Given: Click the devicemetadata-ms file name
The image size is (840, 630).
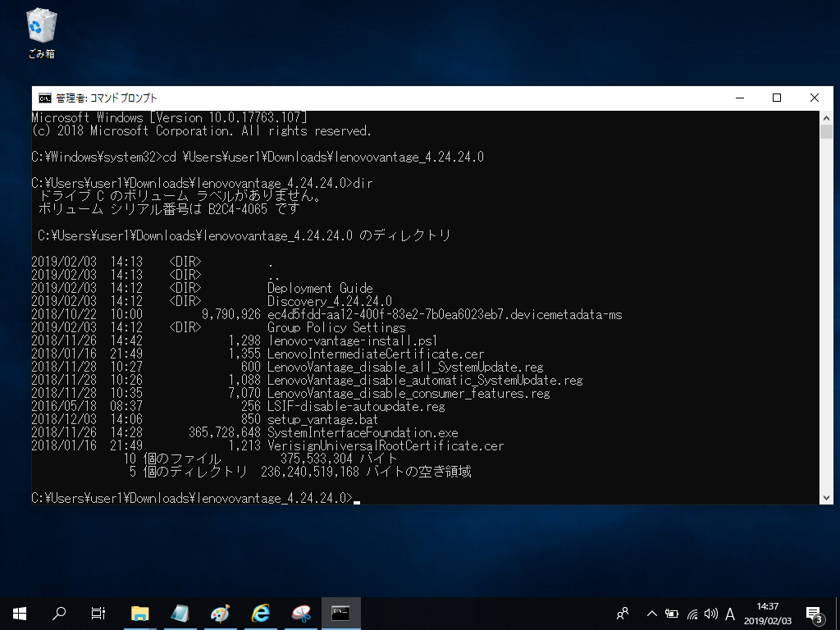Looking at the screenshot, I should [445, 314].
